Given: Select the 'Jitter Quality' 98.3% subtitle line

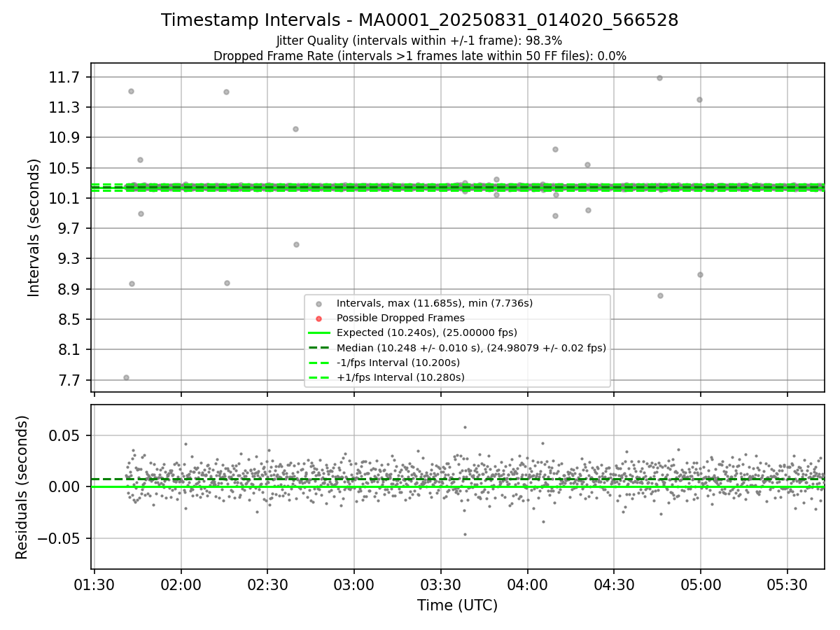Looking at the screenshot, I should tap(419, 41).
